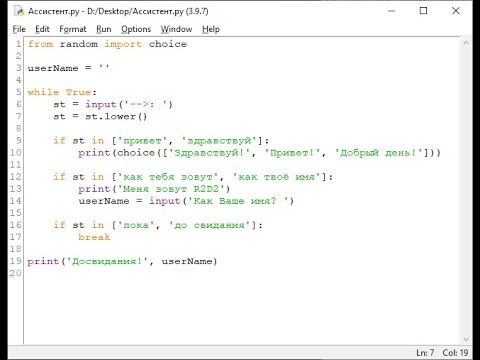Click the 'Привет!' string on line 10
Image resolution: width=480 pixels, height=360 pixels.
click(292, 153)
